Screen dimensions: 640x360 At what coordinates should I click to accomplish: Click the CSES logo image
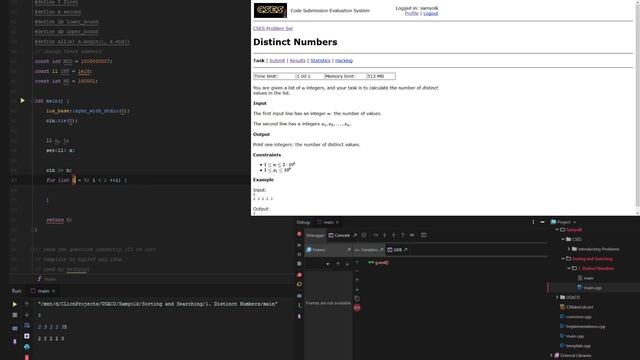point(270,10)
